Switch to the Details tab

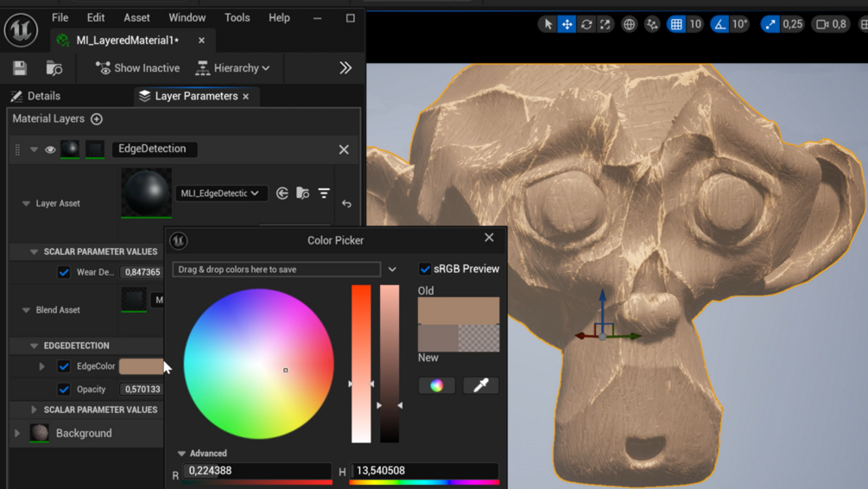click(36, 97)
